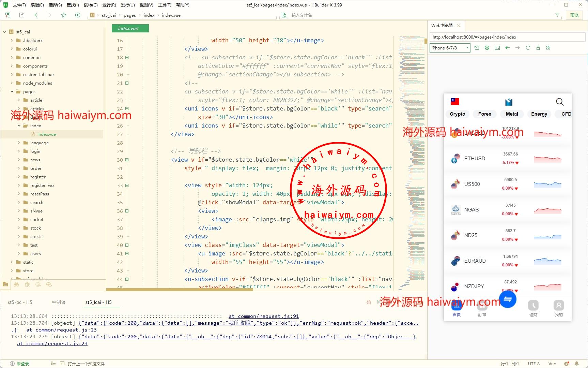Click the browser URL address field
588x368 pixels.
(507, 37)
